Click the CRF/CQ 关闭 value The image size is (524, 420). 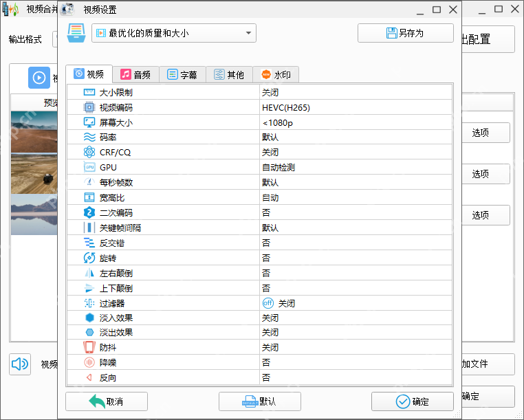(x=356, y=153)
